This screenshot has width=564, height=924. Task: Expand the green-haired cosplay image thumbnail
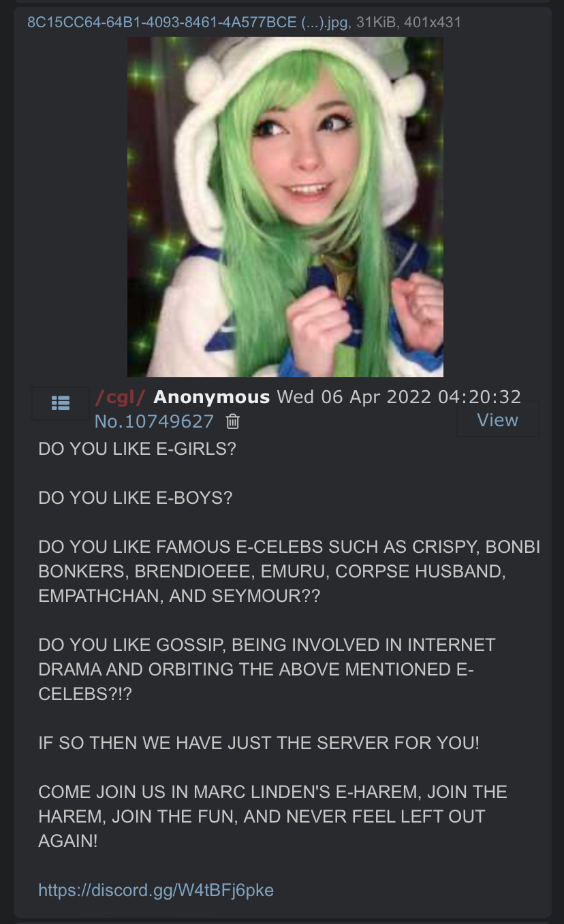coord(285,207)
